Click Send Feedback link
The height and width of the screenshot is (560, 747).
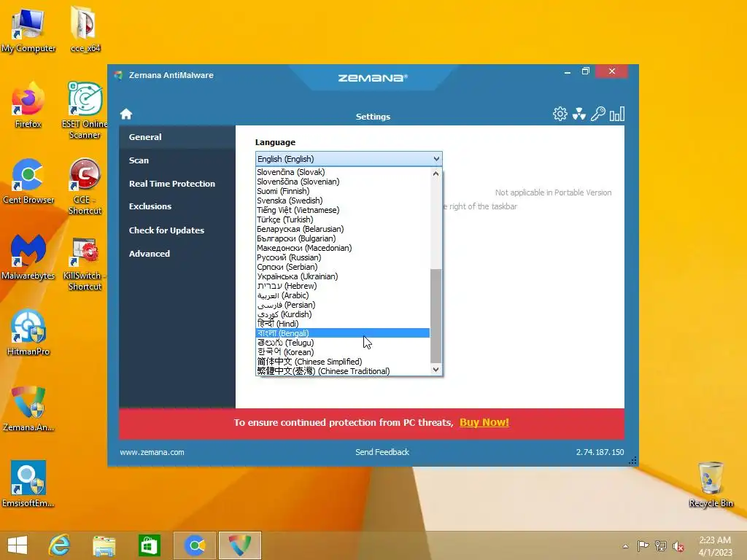(x=382, y=452)
